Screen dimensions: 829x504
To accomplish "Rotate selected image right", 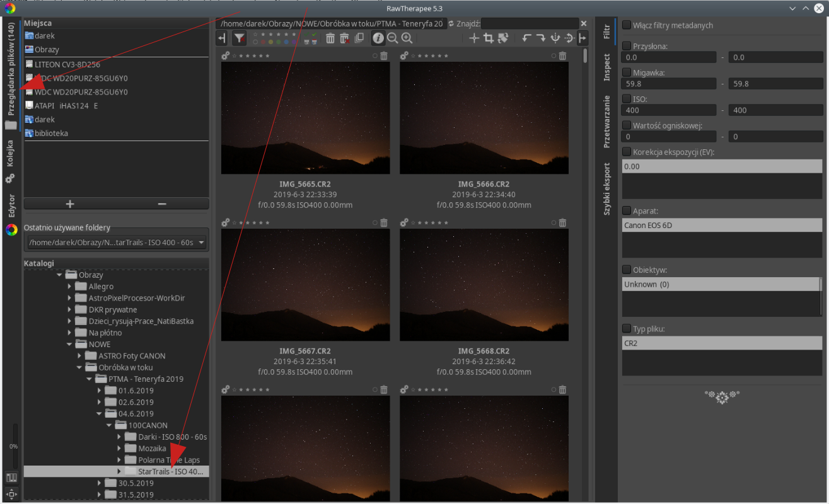I will pyautogui.click(x=541, y=38).
